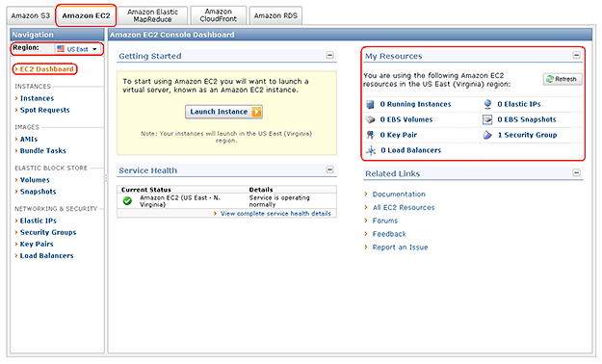Image resolution: width=602 pixels, height=364 pixels.
Task: Click the EBS Snapshots icon
Action: point(487,119)
